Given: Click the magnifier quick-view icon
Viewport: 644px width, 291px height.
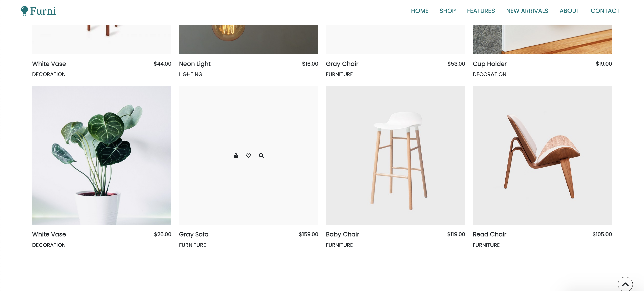Looking at the screenshot, I should tap(261, 156).
